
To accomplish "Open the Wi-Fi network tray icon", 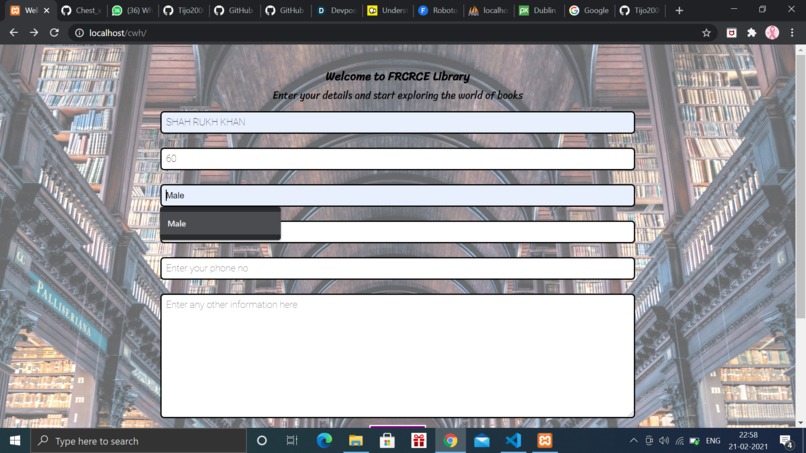I will pos(680,441).
